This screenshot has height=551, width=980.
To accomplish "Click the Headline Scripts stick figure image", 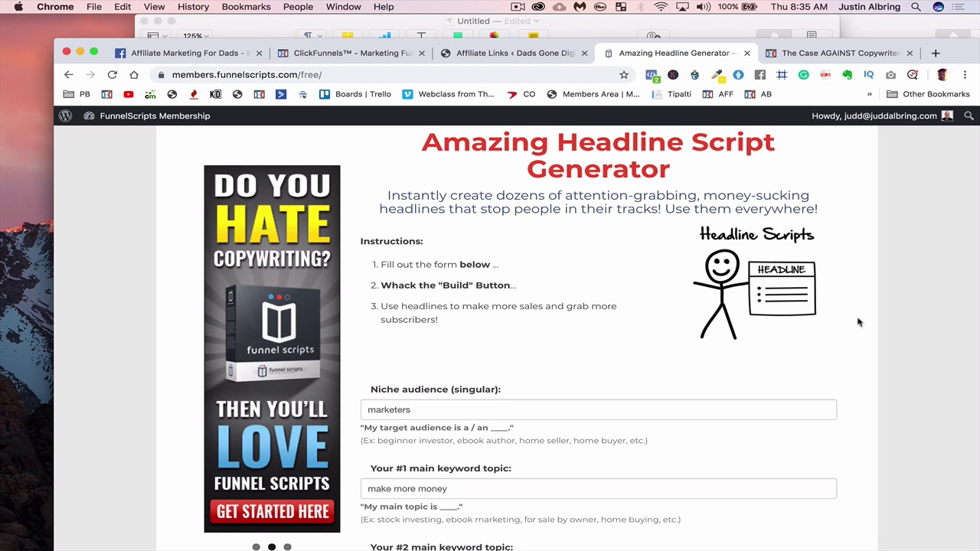I will tap(755, 282).
